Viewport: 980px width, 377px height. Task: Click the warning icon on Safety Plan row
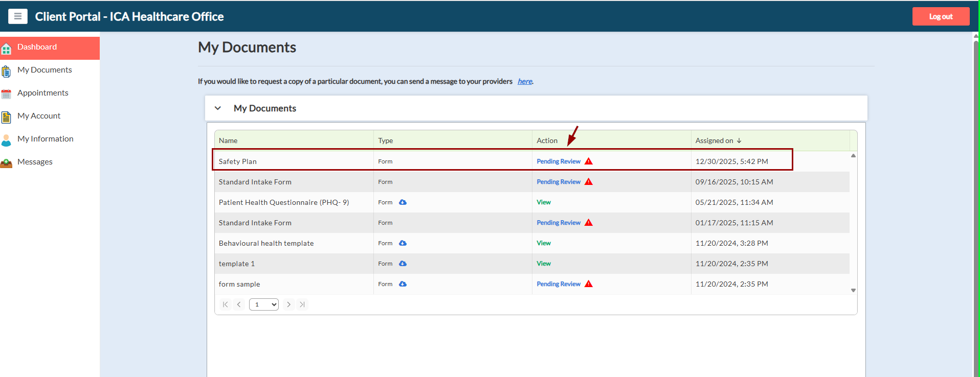click(589, 161)
